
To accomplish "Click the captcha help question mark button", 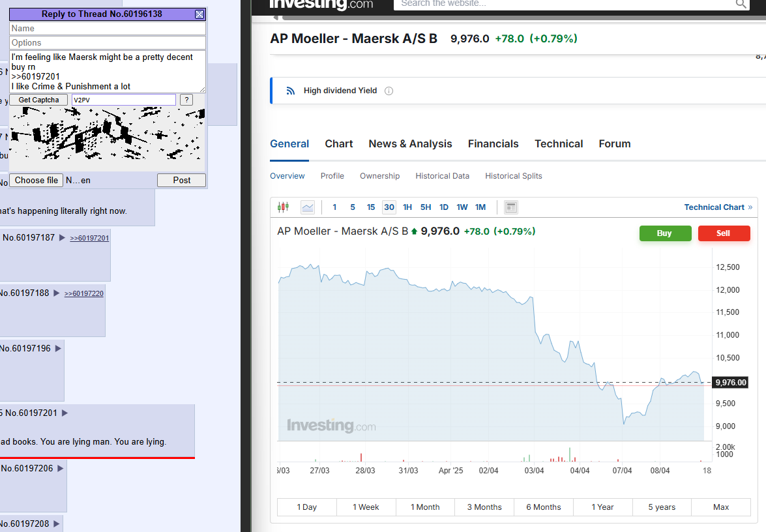I will tap(186, 100).
